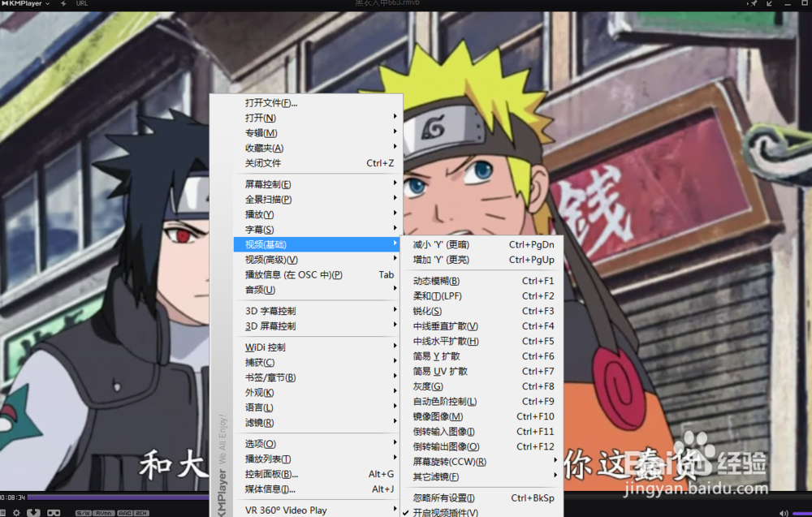Click the 2CH channel indicator

[x=141, y=513]
